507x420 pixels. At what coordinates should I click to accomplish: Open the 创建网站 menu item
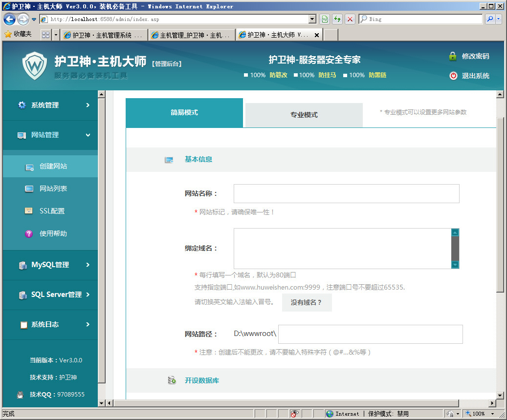click(x=50, y=167)
